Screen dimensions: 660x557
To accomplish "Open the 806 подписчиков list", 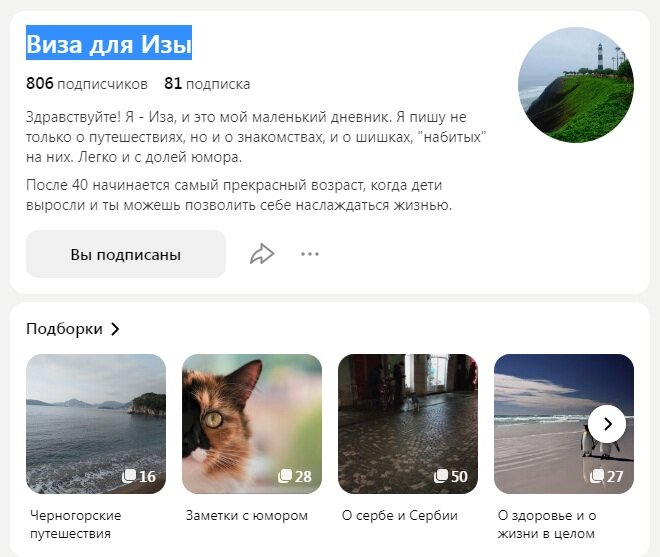I will pyautogui.click(x=87, y=84).
